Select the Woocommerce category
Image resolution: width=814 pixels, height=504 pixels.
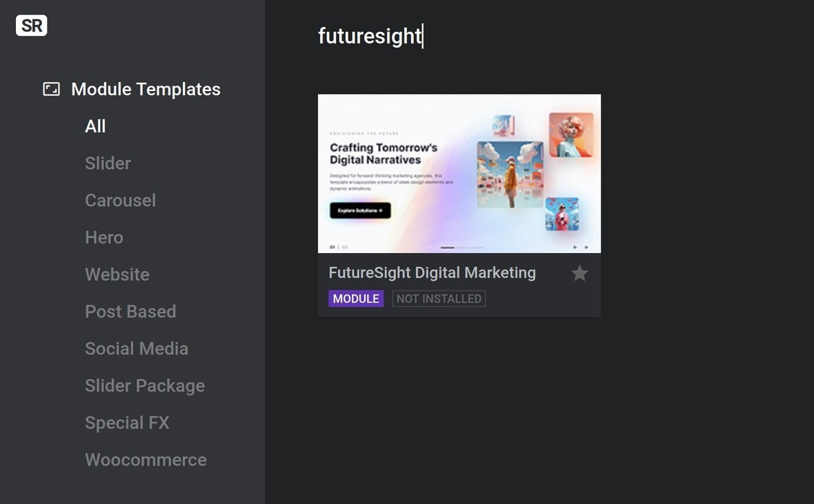(x=146, y=460)
